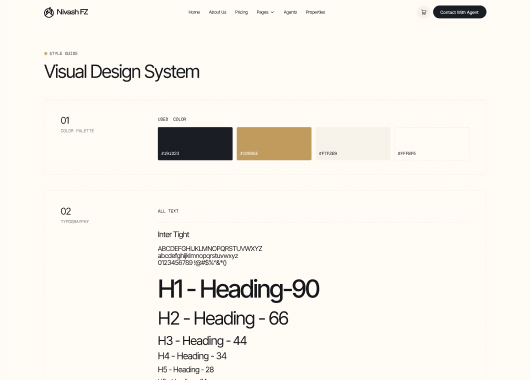Image resolution: width=531 pixels, height=380 pixels.
Task: Click the H4 - Heading - 34 sample
Action: pyautogui.click(x=192, y=356)
